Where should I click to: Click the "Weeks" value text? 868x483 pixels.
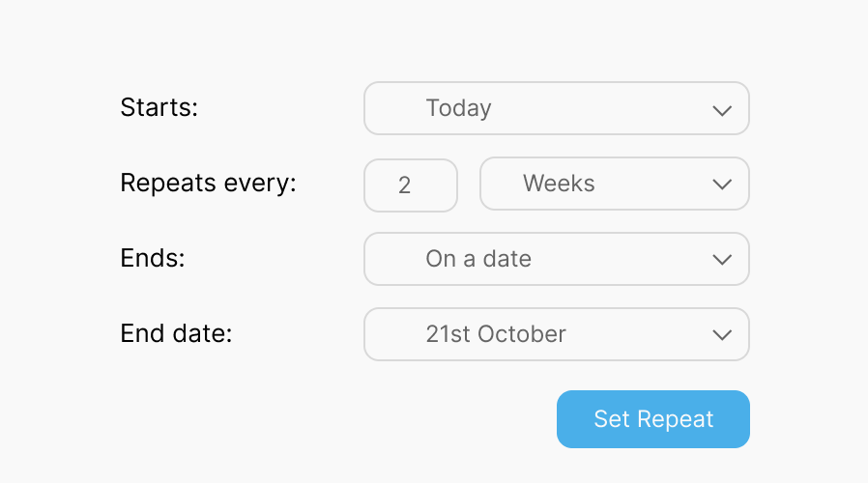click(559, 184)
